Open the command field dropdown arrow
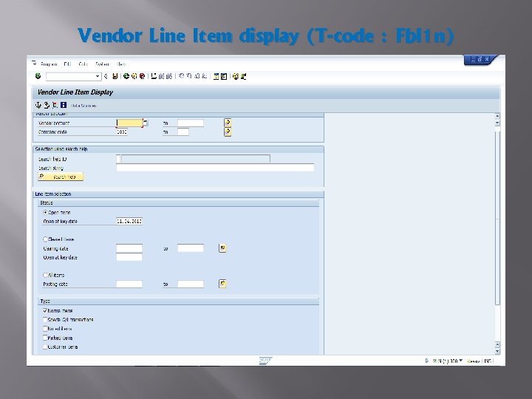532x399 pixels. (98, 76)
